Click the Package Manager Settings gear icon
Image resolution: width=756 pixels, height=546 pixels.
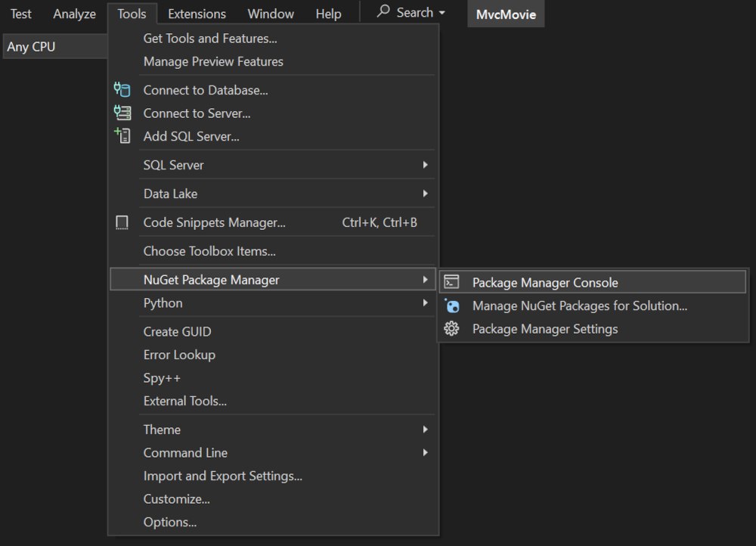pyautogui.click(x=451, y=329)
